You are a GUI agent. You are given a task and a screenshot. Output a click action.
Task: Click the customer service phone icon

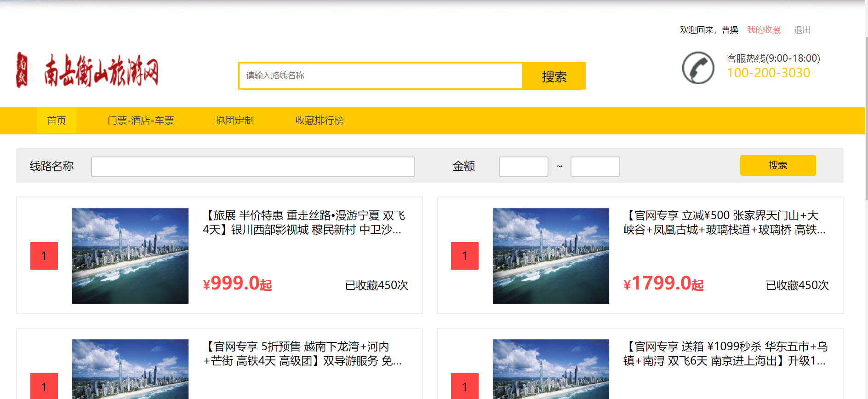(698, 68)
